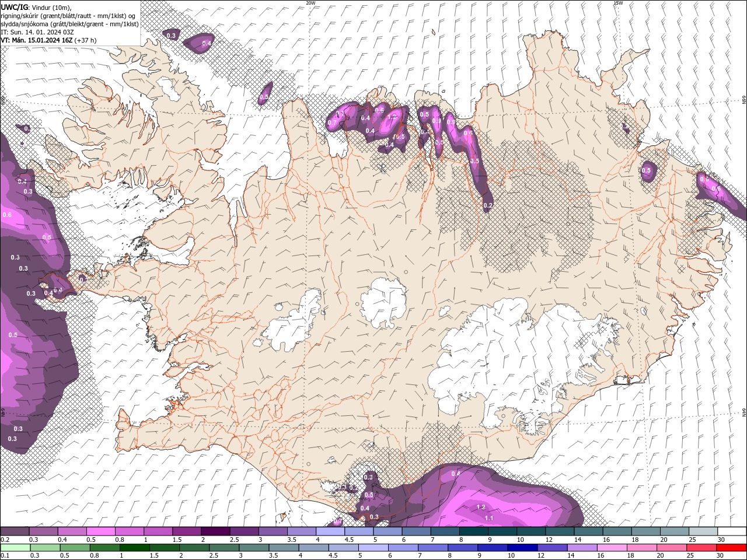
Task: Click the '4.5' label in the upper legend row
Action: coord(349,540)
